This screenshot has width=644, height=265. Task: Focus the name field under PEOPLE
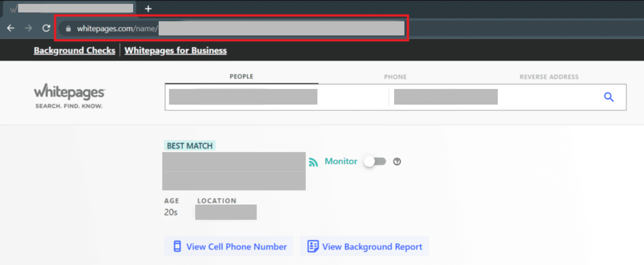click(x=243, y=97)
